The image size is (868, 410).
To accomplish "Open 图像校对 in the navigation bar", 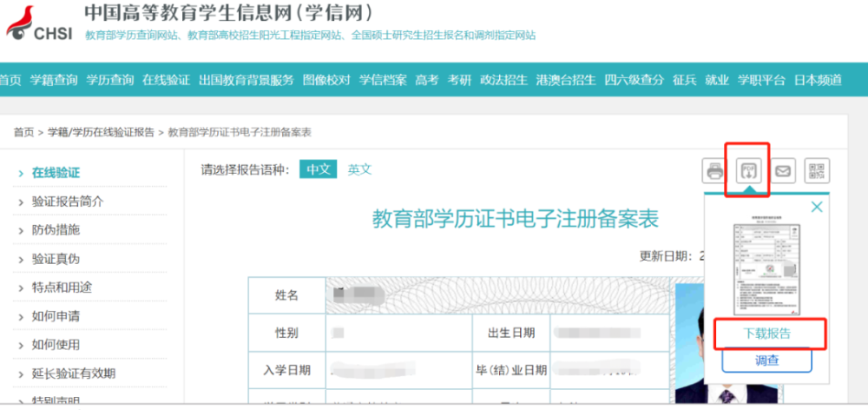I will click(326, 80).
